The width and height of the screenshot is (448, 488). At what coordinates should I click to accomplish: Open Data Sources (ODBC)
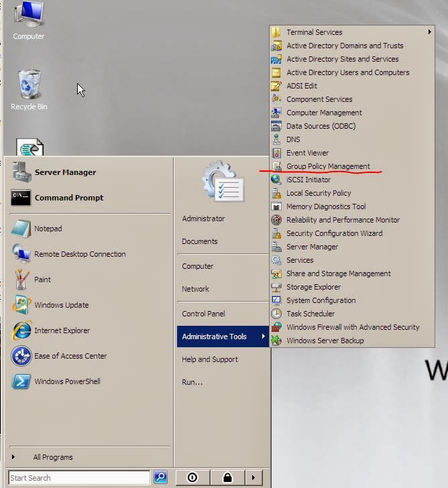pyautogui.click(x=352, y=126)
